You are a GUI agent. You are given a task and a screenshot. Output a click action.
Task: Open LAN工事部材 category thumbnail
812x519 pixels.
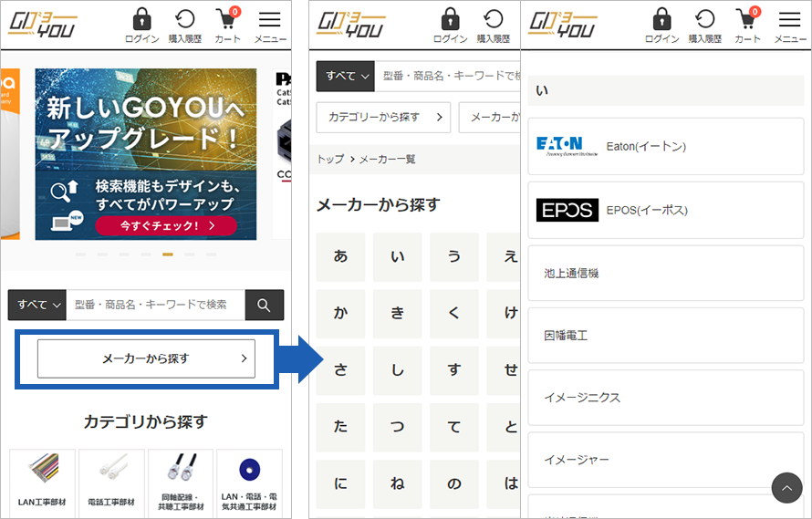pyautogui.click(x=43, y=482)
